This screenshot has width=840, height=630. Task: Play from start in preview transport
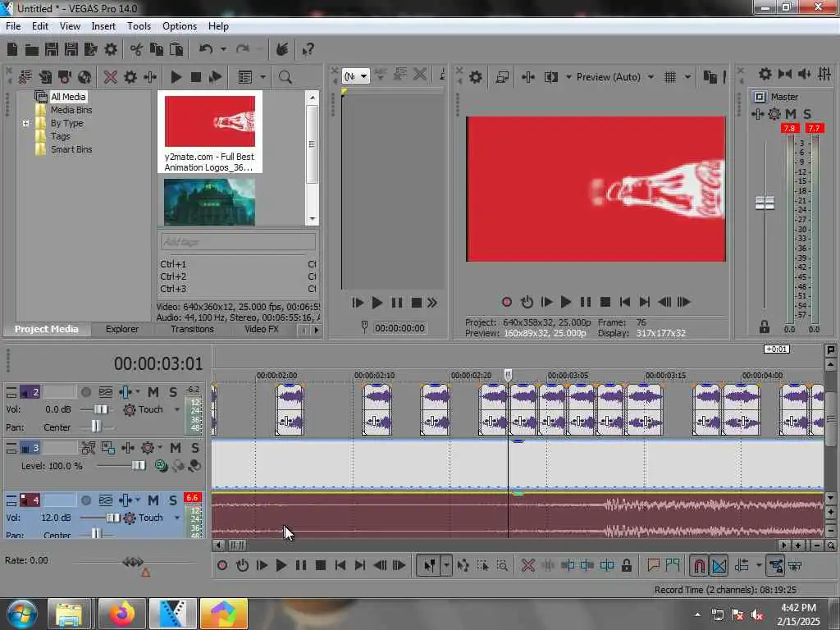pyautogui.click(x=546, y=302)
